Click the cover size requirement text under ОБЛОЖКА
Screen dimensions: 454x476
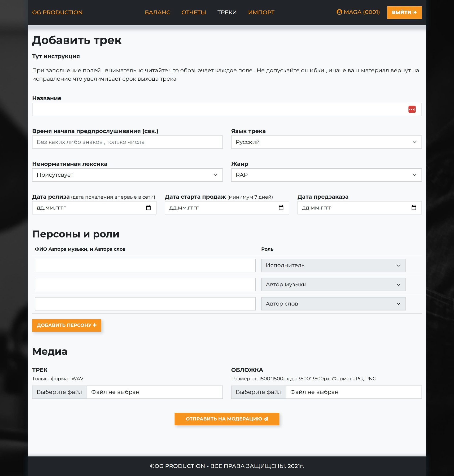304,379
